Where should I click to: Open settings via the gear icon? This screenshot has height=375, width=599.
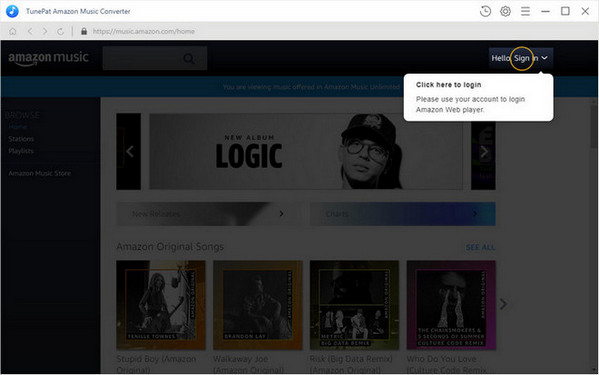pos(505,11)
